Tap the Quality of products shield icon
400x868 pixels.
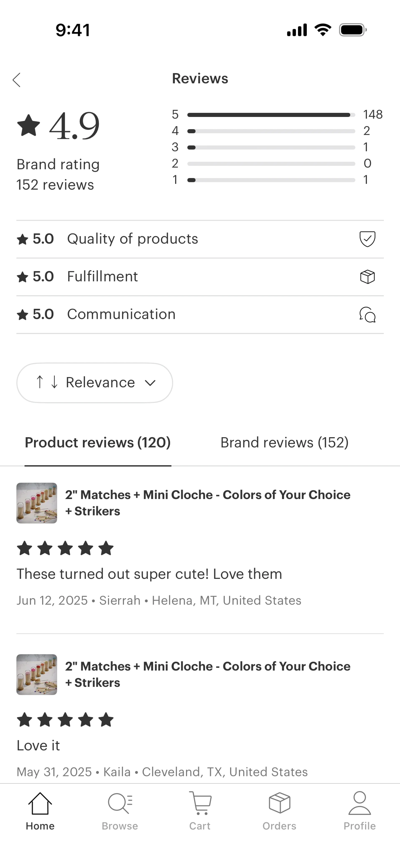[x=367, y=239]
